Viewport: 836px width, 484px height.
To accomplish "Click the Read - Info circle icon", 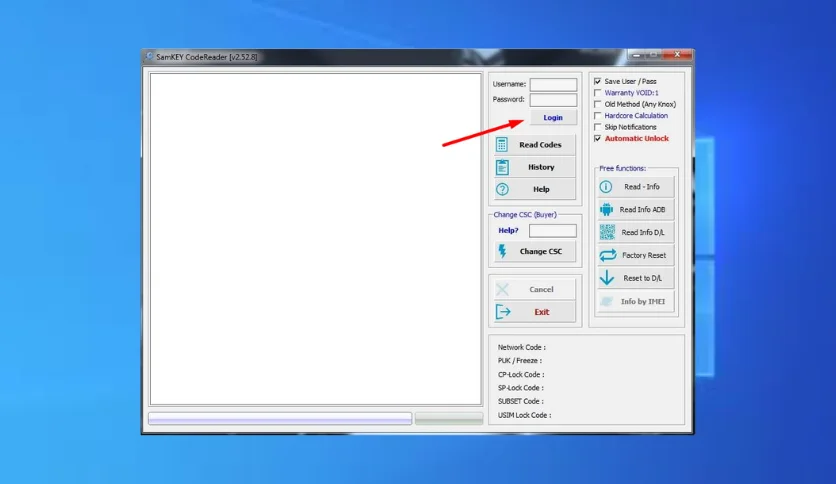I will coord(606,187).
